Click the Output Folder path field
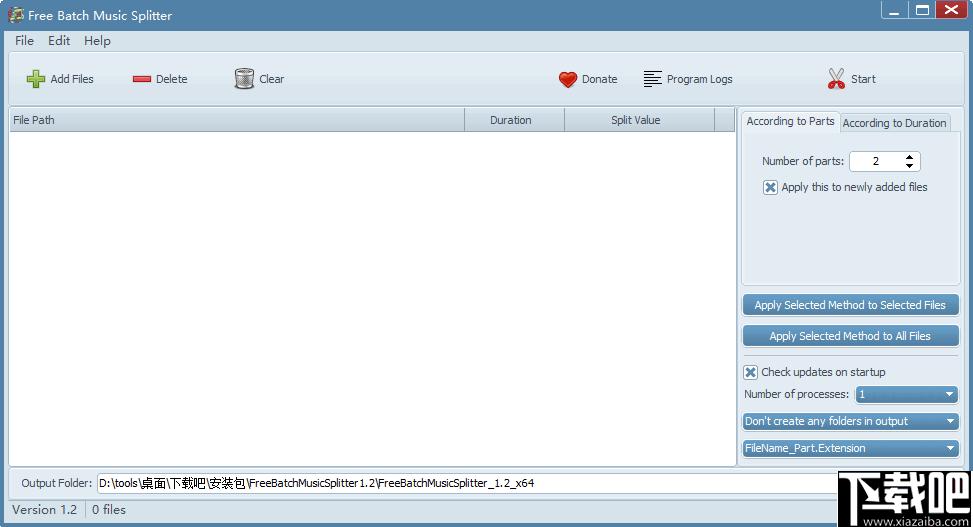 point(465,483)
